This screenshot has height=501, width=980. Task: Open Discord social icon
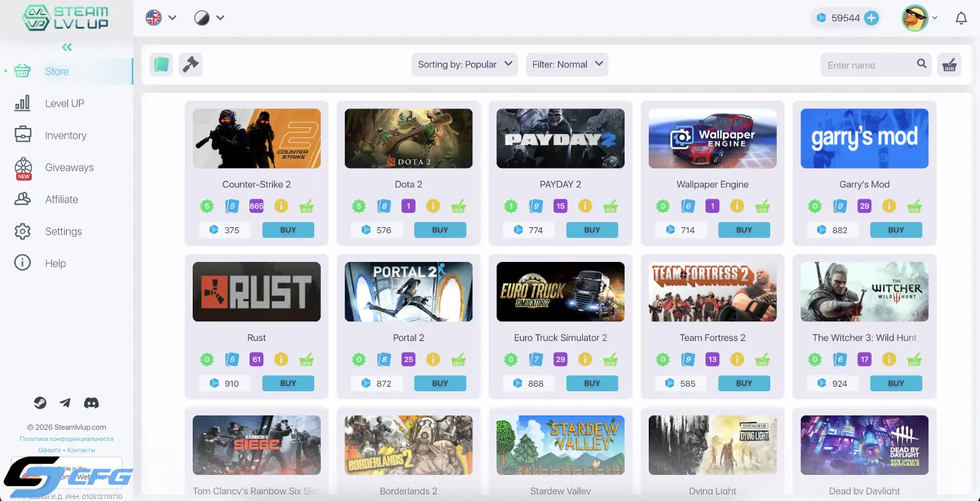coord(91,403)
